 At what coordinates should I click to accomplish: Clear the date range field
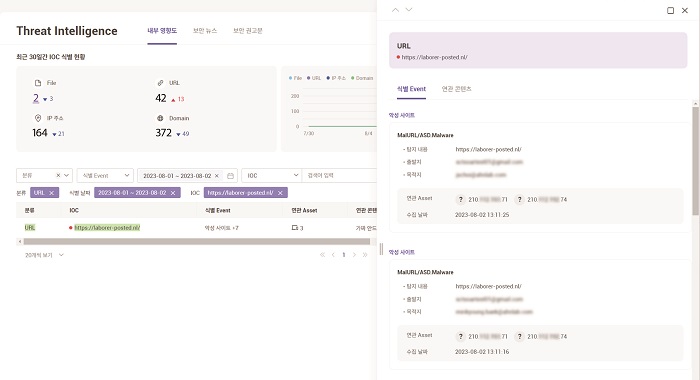[217, 176]
